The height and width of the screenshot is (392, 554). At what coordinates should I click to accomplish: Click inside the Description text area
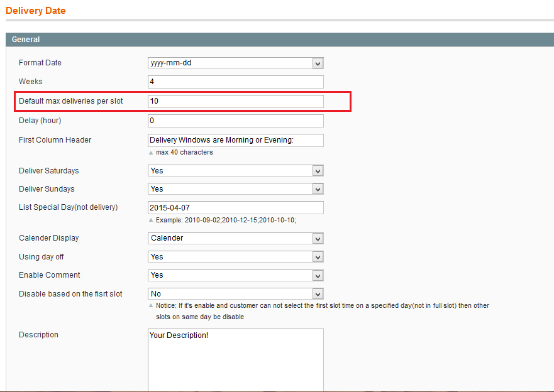click(236, 360)
